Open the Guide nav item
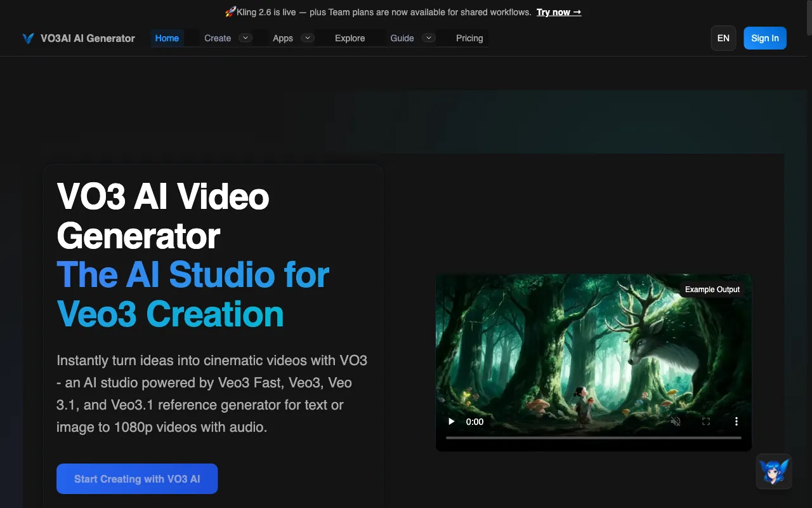Image resolution: width=812 pixels, height=508 pixels. point(402,38)
